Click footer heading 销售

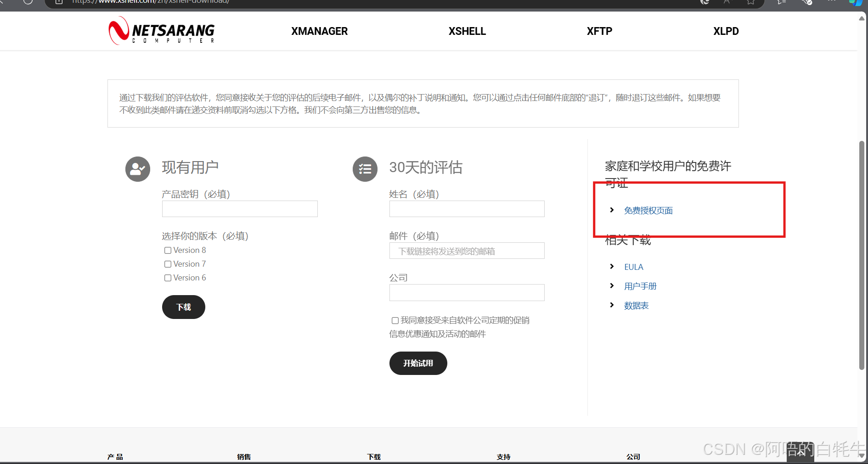244,457
